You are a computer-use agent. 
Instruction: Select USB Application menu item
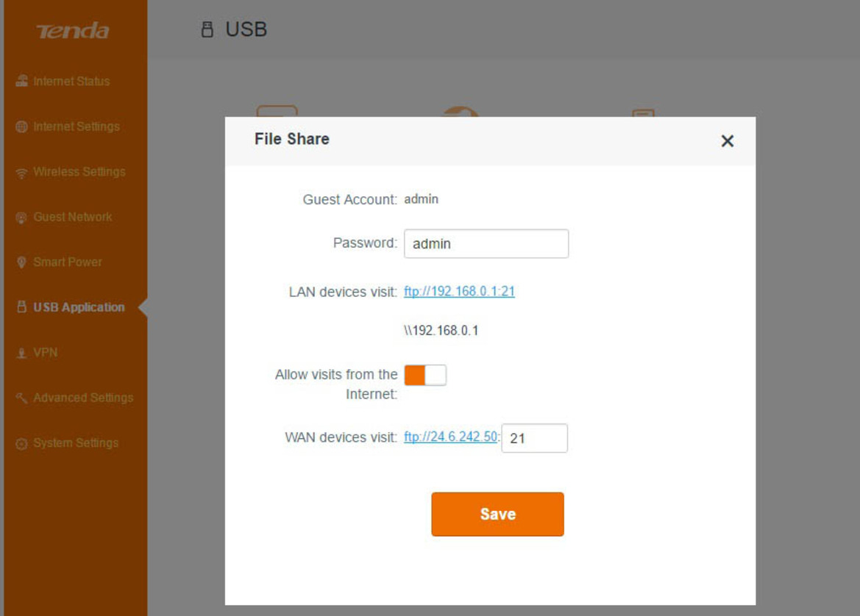point(79,307)
